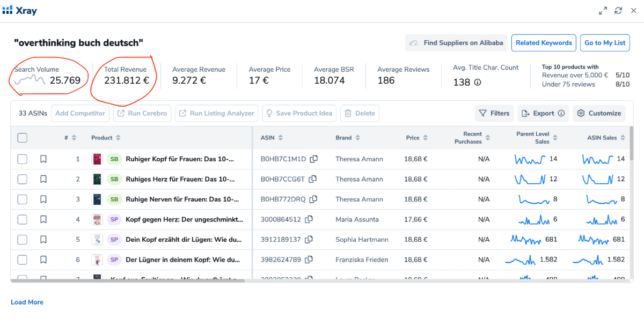Expand the Xray window with arrows icon
The width and height of the screenshot is (644, 319).
coord(603,11)
